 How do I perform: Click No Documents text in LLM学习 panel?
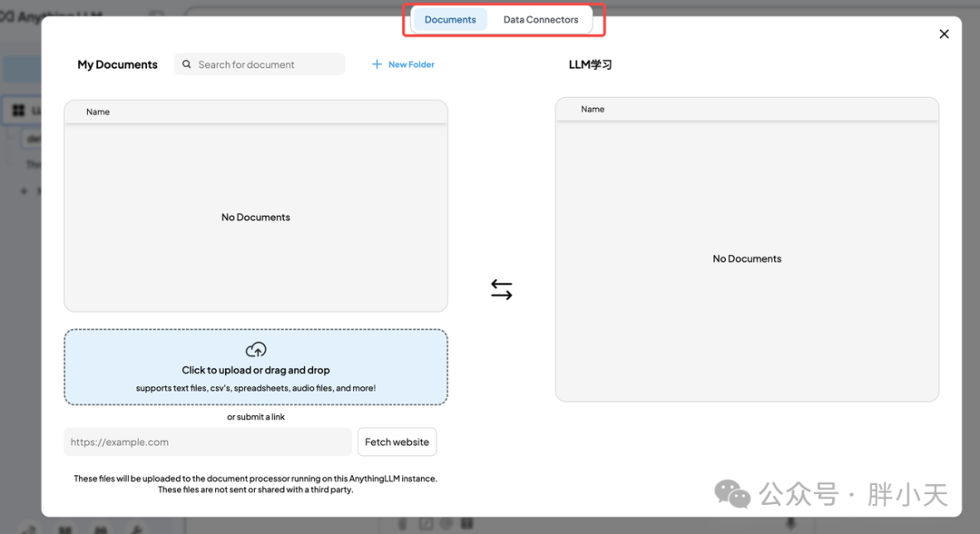click(x=747, y=258)
